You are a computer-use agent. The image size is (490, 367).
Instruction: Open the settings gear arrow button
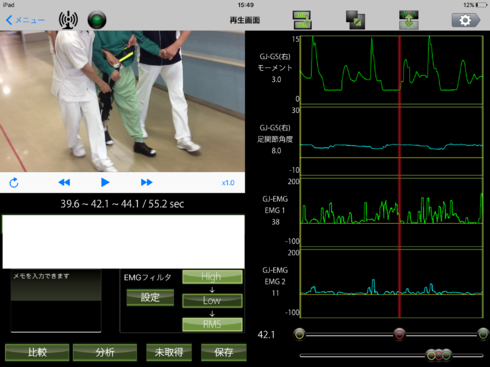[466, 20]
